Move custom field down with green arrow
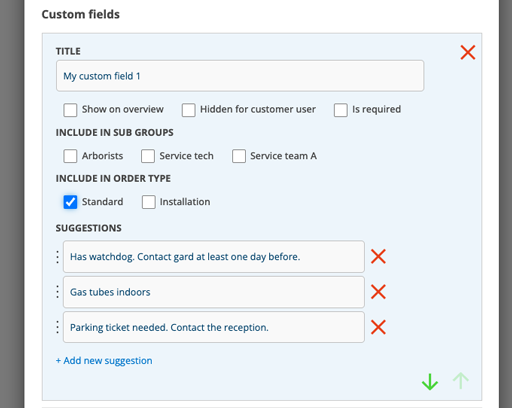 tap(430, 382)
